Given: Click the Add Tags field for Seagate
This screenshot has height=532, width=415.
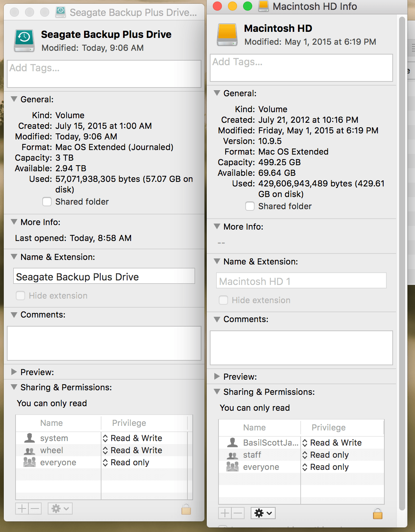Looking at the screenshot, I should coord(104,74).
